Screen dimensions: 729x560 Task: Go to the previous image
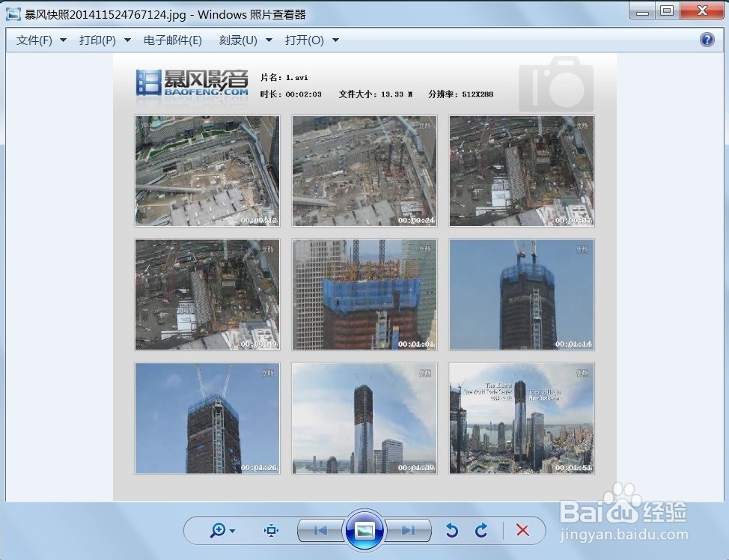[x=320, y=530]
